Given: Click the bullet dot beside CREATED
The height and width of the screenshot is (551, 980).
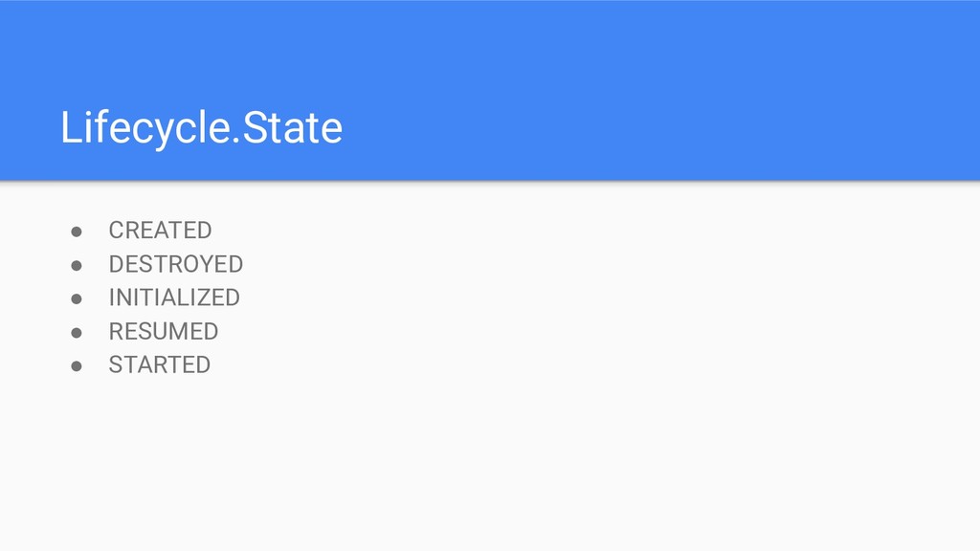Looking at the screenshot, I should pyautogui.click(x=77, y=232).
